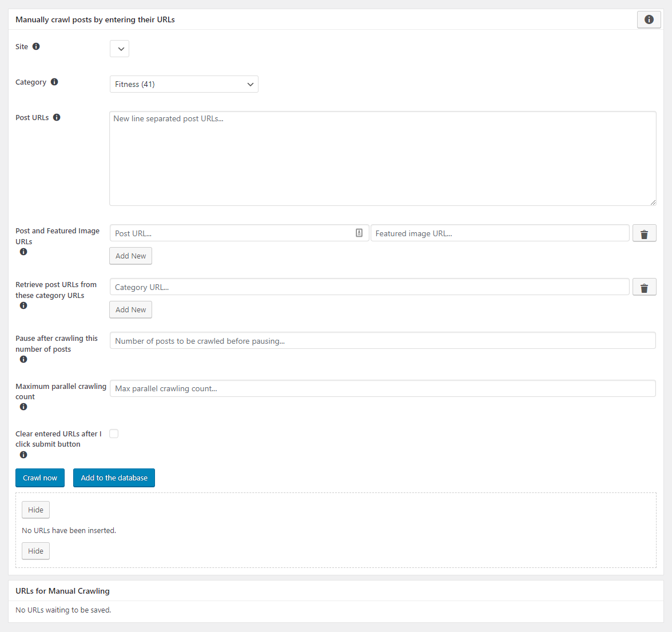Click the lower Hide button

click(35, 551)
